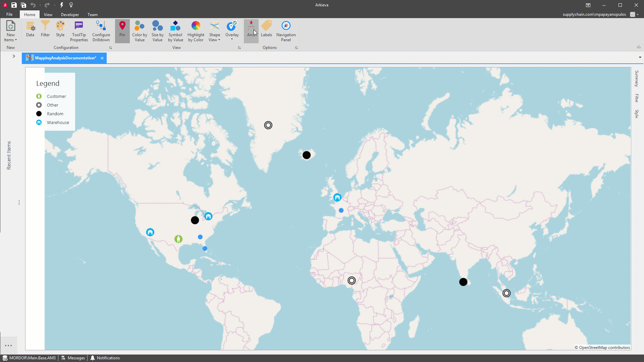Select the Warehouse marker in England
Image resolution: width=644 pixels, height=362 pixels.
[337, 197]
